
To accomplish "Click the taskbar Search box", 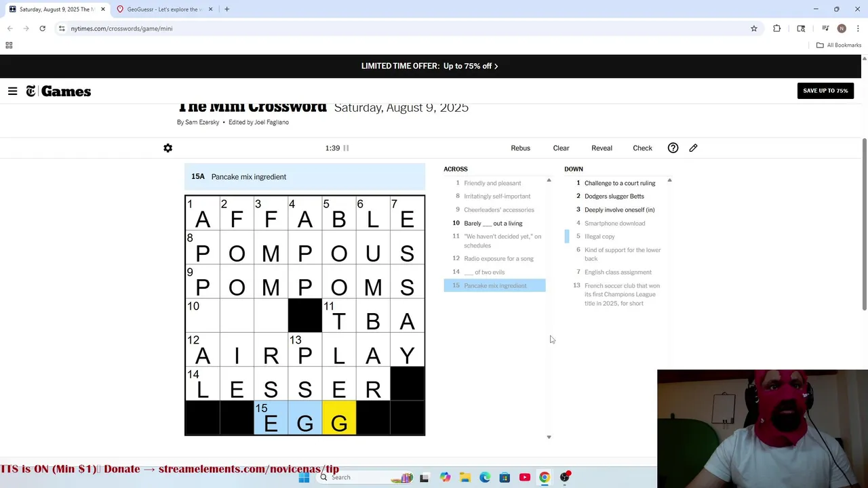I will pyautogui.click(x=365, y=477).
